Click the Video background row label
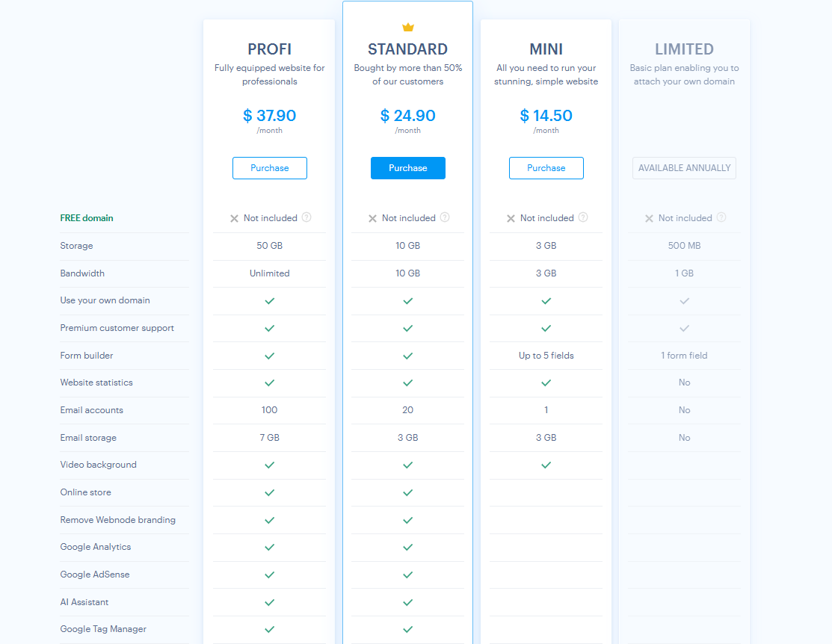Image resolution: width=832 pixels, height=644 pixels. [98, 465]
